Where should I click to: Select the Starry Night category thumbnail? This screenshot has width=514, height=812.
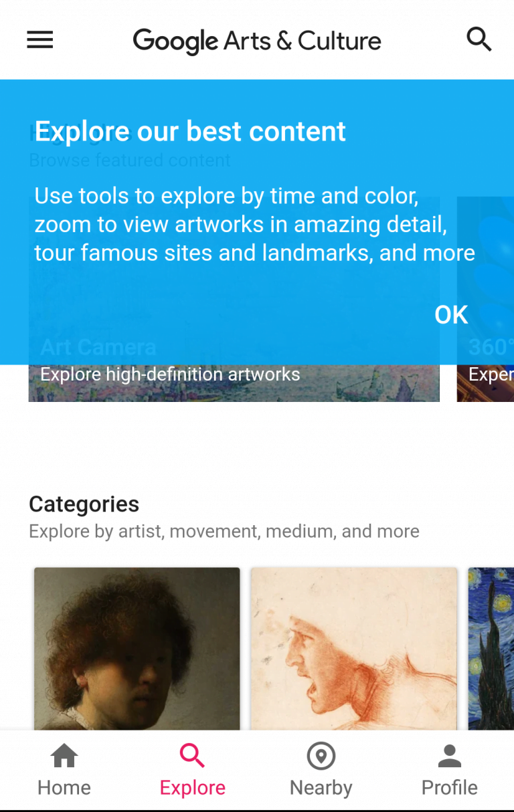pyautogui.click(x=491, y=647)
